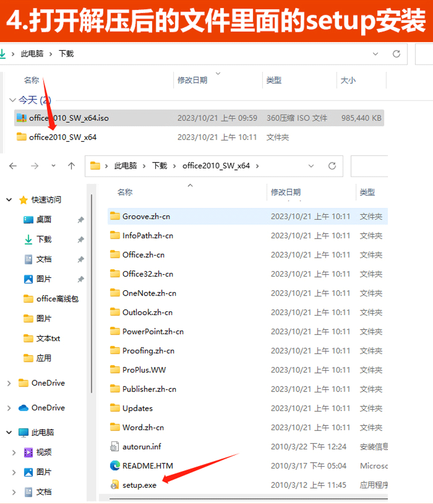Screen dimensions: 433x504
Task: Sort lower file list by 名称 column
Action: (125, 192)
